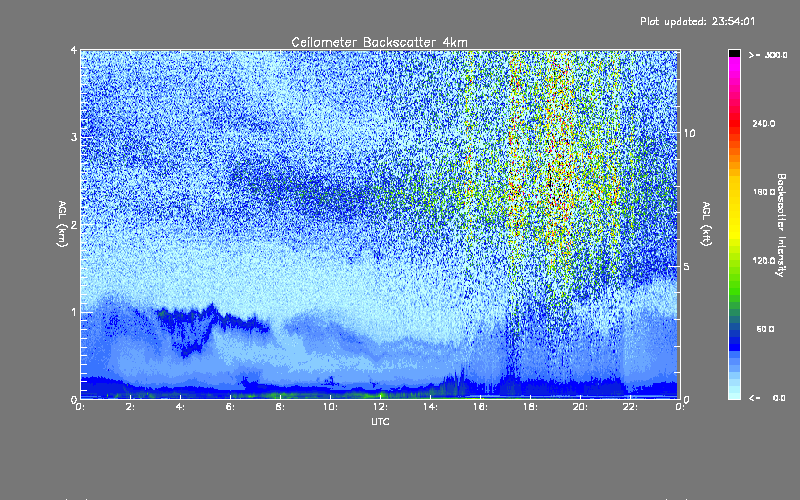Screen dimensions: 800x500
Task: Click the "16:" UTC hour tick
Action: tap(481, 407)
